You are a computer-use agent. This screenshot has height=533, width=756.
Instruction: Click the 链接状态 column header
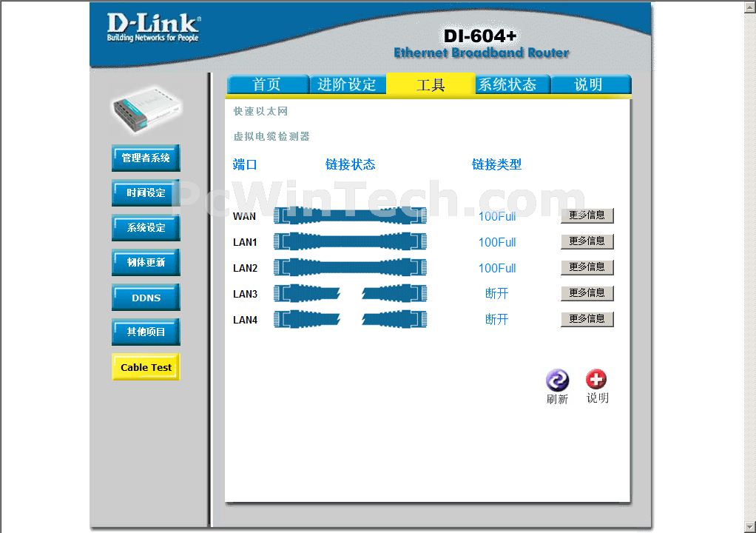pos(351,164)
